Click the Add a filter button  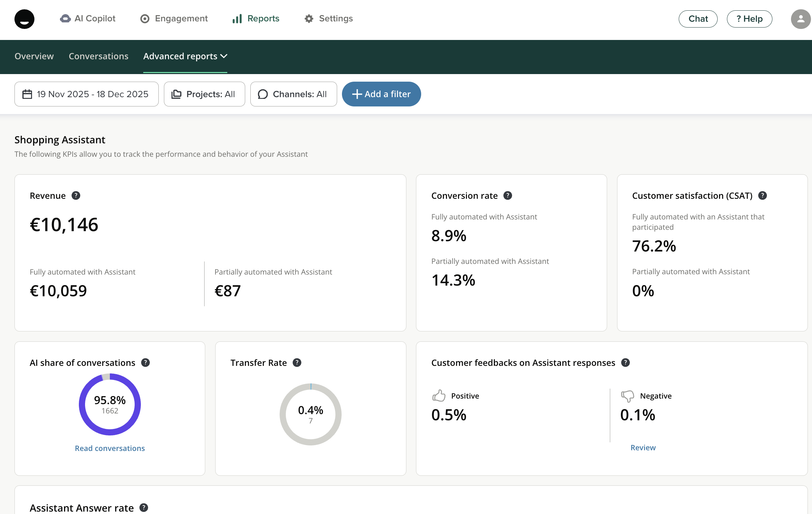381,94
